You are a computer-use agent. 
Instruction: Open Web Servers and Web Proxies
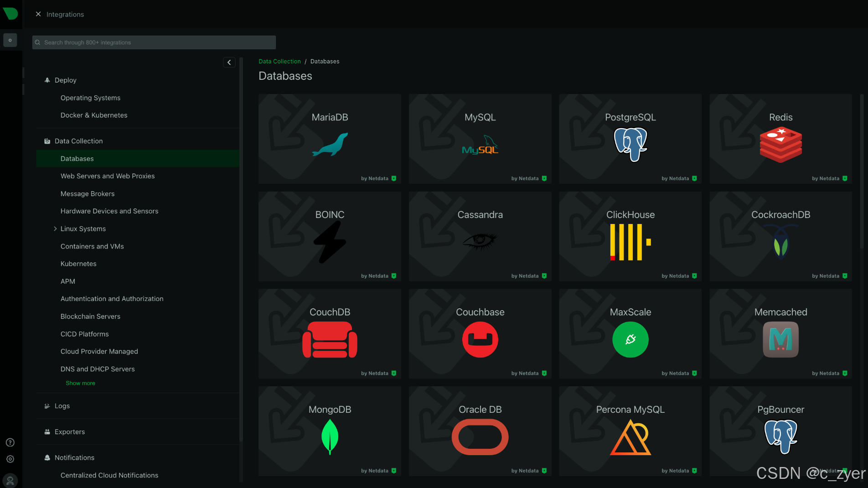pyautogui.click(x=108, y=176)
